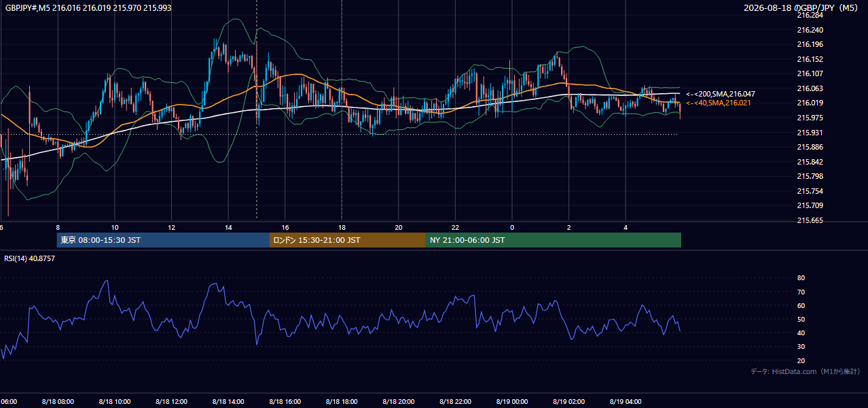Click hour label 12 under the price chart
Viewport: 868px width, 408px height.
point(172,228)
